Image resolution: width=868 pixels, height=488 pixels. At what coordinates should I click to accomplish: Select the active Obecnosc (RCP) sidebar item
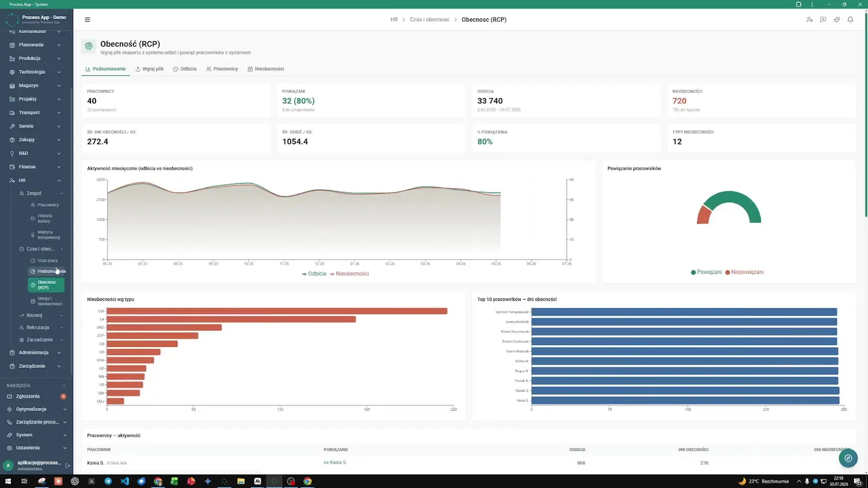coord(46,285)
